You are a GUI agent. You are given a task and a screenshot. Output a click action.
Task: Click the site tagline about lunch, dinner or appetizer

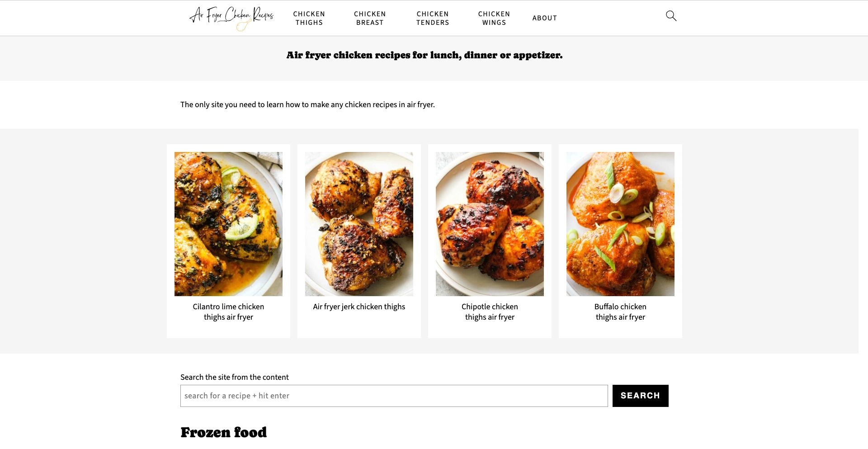424,55
